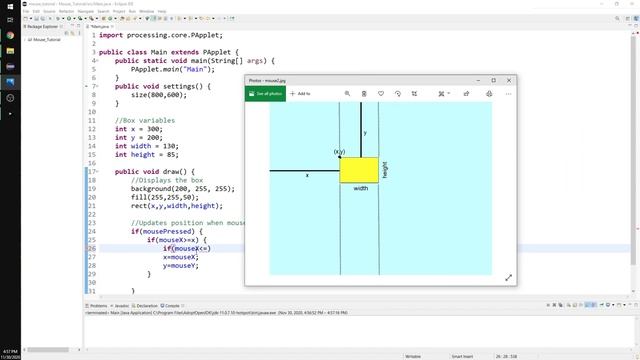Open the Refactor menu in Eclipse
Viewport: 640px width, 360px height.
[x=67, y=11]
